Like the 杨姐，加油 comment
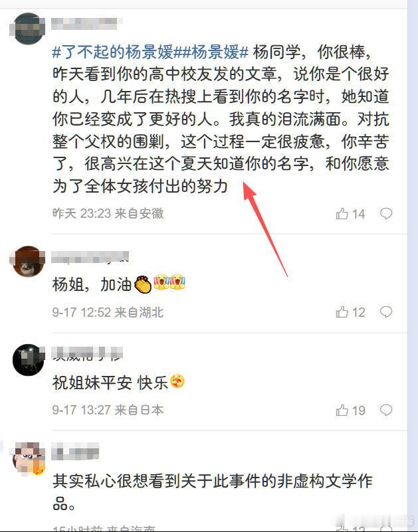Viewport: 418px width, 532px height. click(350, 312)
